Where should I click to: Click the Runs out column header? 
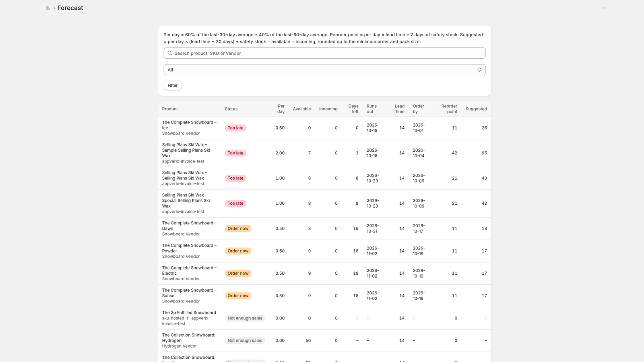point(372,109)
